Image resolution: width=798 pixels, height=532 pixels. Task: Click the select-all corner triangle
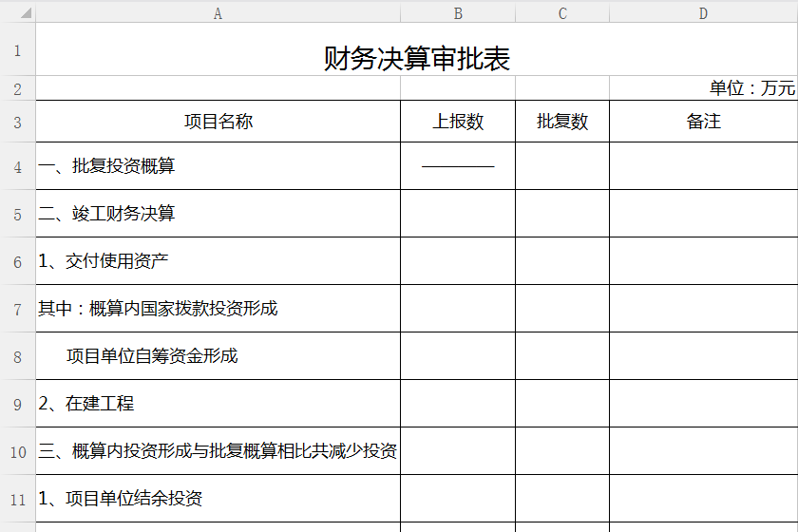tap(24, 13)
